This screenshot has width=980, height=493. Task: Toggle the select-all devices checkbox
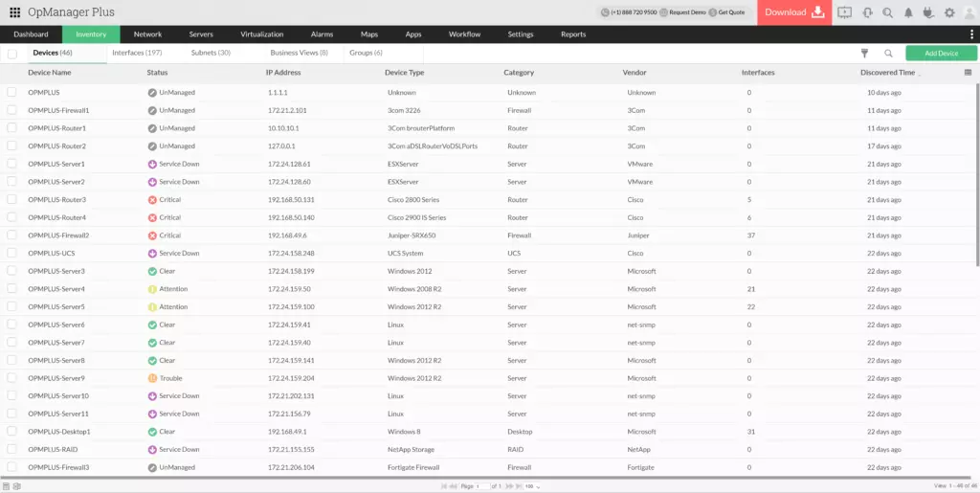click(11, 54)
